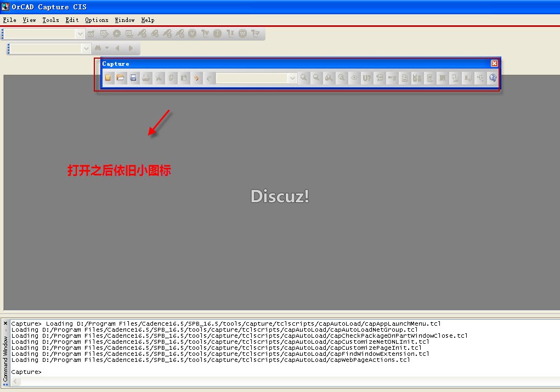This screenshot has height=392, width=560.
Task: Click the line loading capCustomizePageInit.tcl
Action: click(217, 348)
